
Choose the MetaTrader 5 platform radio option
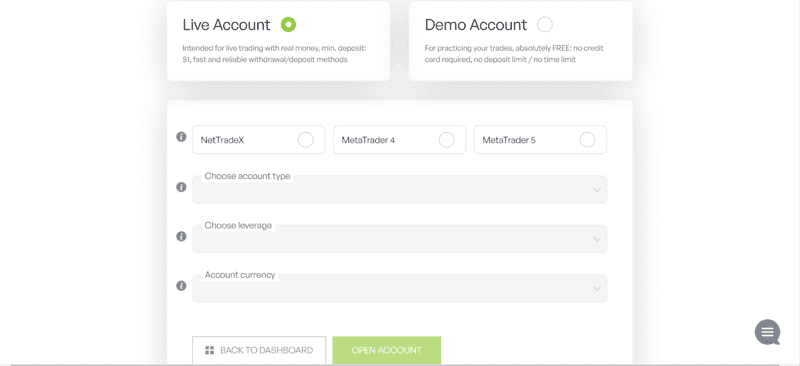[587, 140]
